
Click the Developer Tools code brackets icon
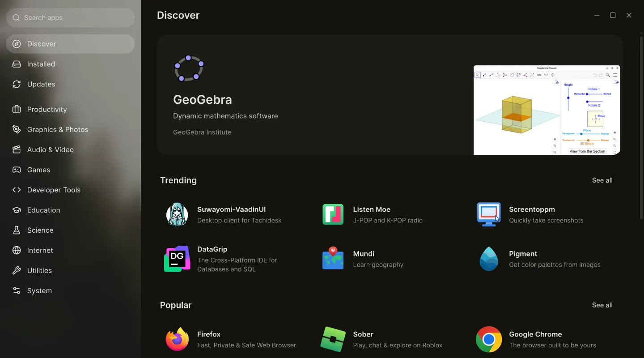17,190
